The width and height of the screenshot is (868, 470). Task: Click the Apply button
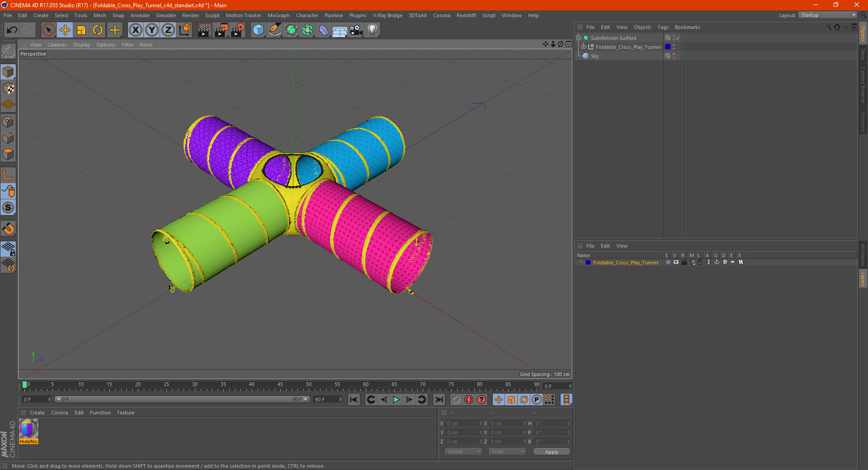pyautogui.click(x=552, y=451)
